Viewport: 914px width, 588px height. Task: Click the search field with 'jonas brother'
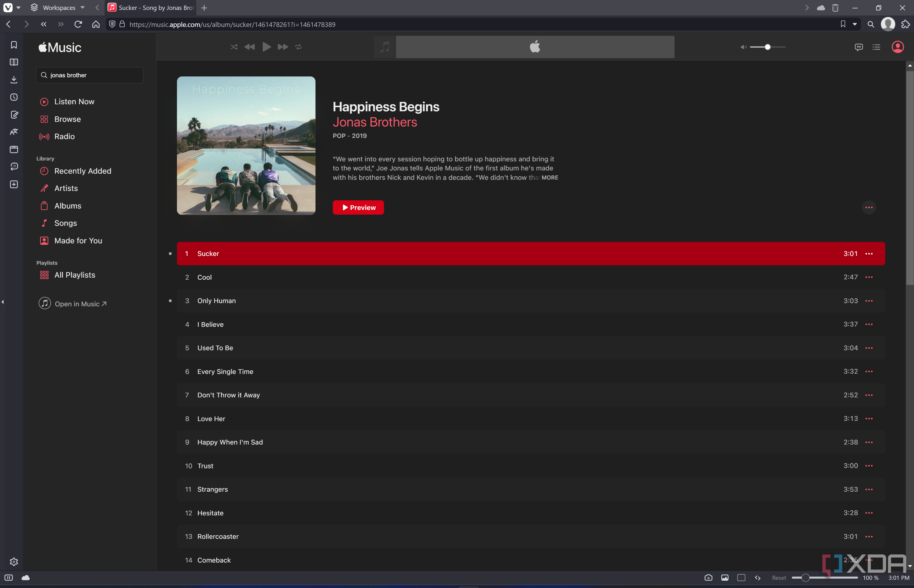click(x=90, y=75)
